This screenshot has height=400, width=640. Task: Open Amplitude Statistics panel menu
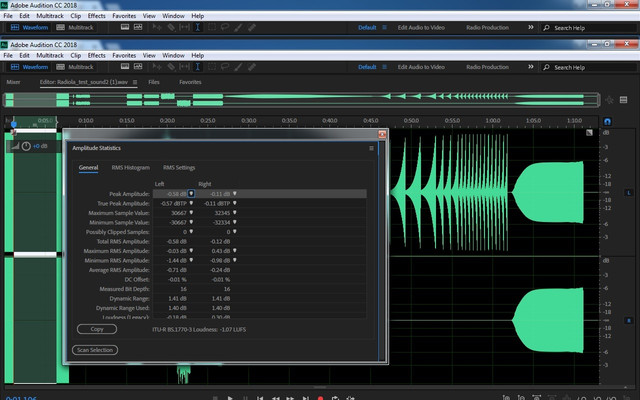[x=371, y=148]
